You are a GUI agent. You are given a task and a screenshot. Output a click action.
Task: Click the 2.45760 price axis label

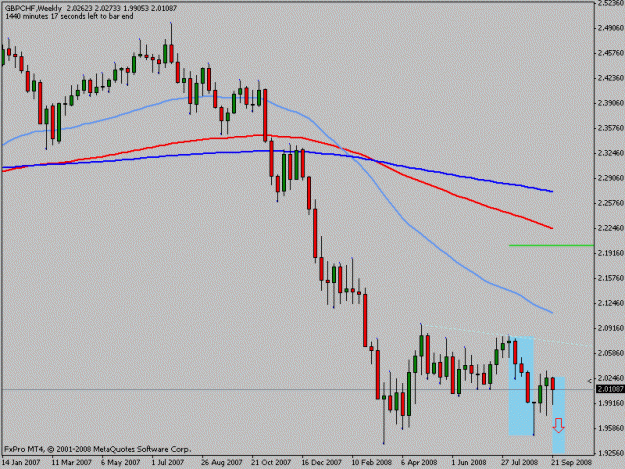pyautogui.click(x=610, y=53)
